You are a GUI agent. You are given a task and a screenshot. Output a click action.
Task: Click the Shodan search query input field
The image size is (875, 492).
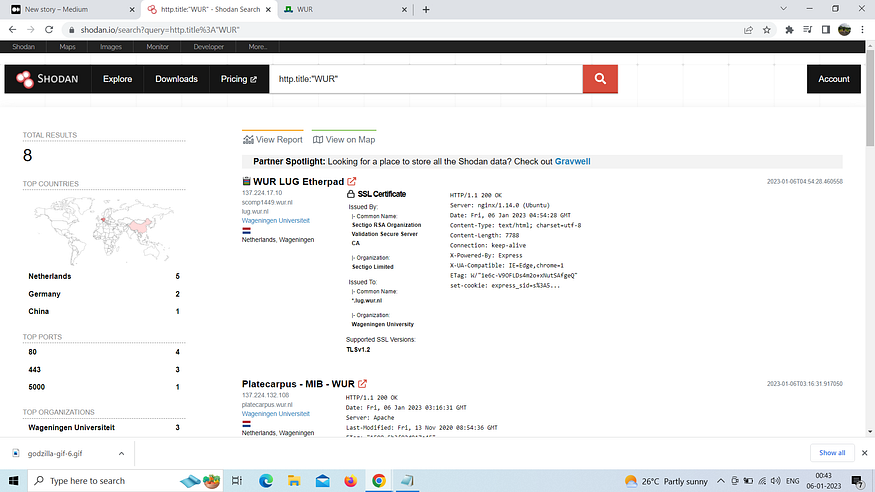pos(425,79)
